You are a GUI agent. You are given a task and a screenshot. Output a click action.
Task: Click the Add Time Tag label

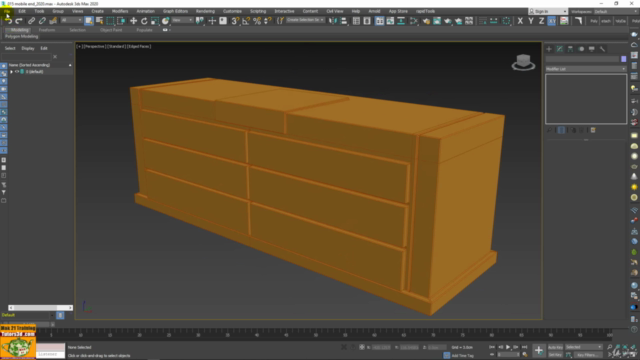463,356
